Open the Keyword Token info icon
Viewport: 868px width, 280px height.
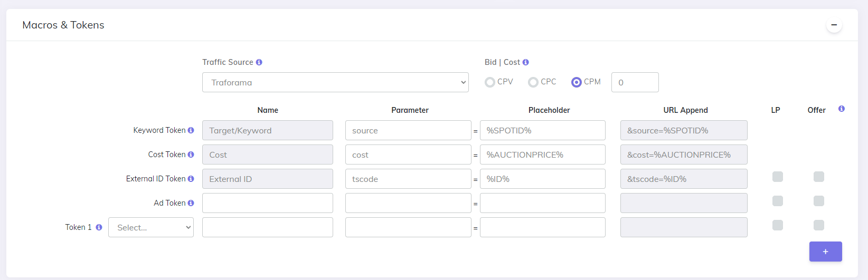pyautogui.click(x=191, y=130)
